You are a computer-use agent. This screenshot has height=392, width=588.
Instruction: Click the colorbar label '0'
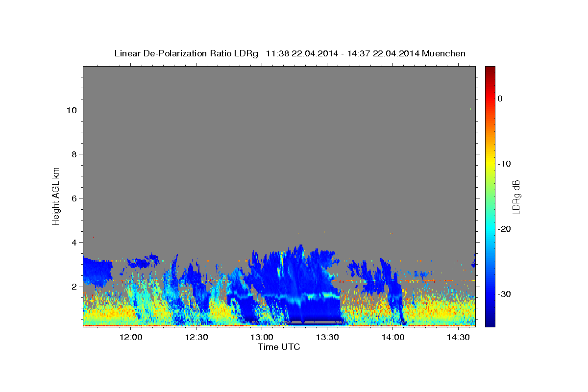[500, 98]
